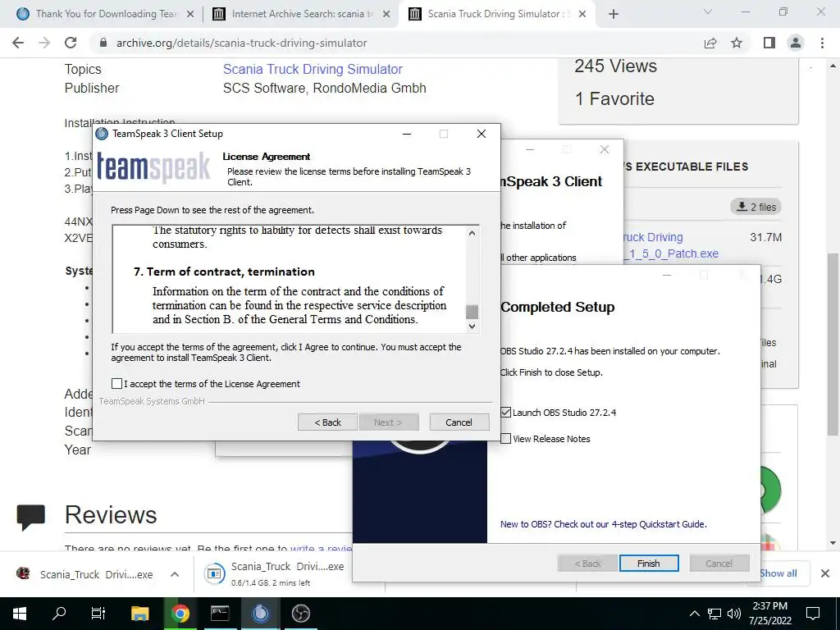Open Task View on the taskbar
The height and width of the screenshot is (630, 840).
[98, 614]
